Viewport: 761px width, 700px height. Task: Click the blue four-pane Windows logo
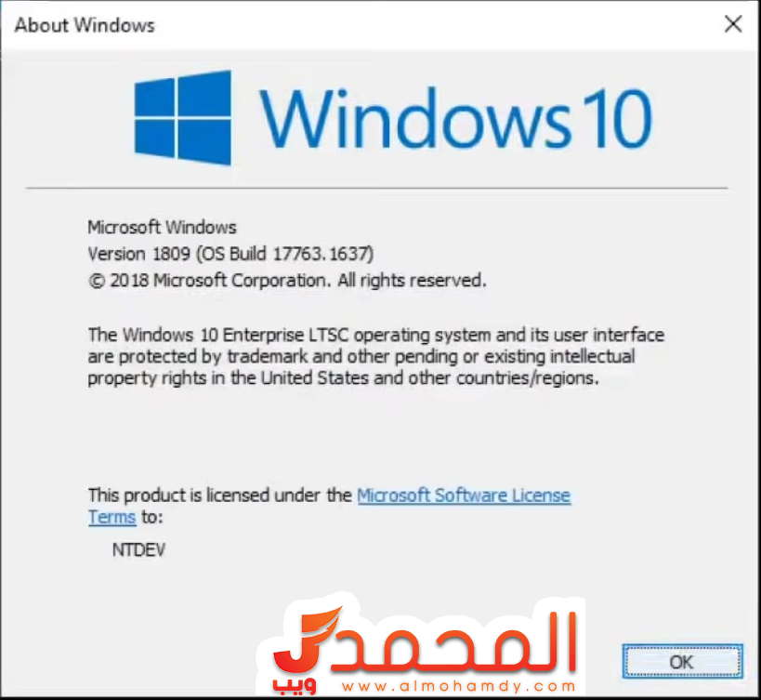pyautogui.click(x=182, y=118)
